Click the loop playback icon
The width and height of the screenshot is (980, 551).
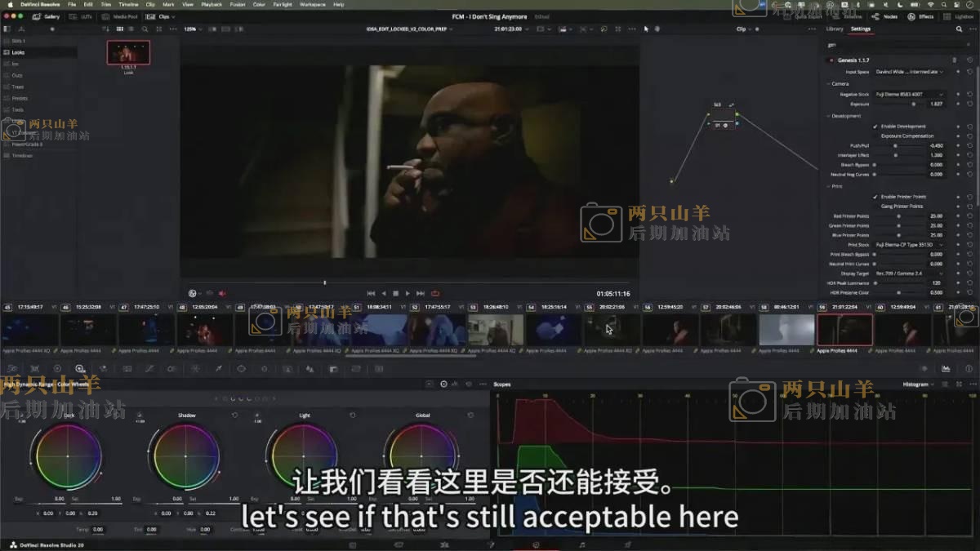435,293
